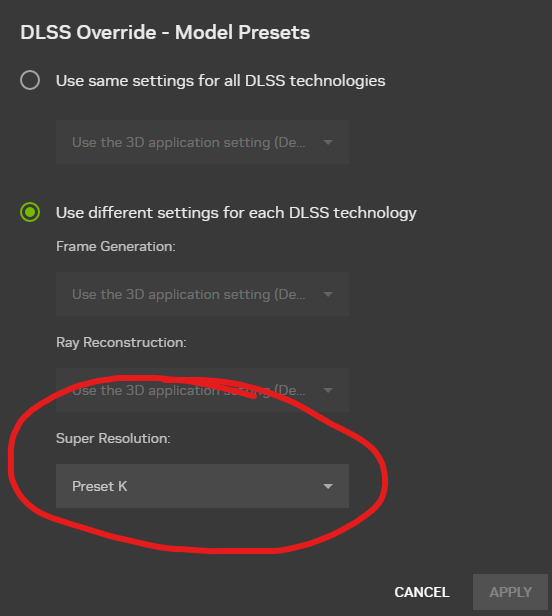Click arrow icon of the same-settings dropdown

(328, 142)
